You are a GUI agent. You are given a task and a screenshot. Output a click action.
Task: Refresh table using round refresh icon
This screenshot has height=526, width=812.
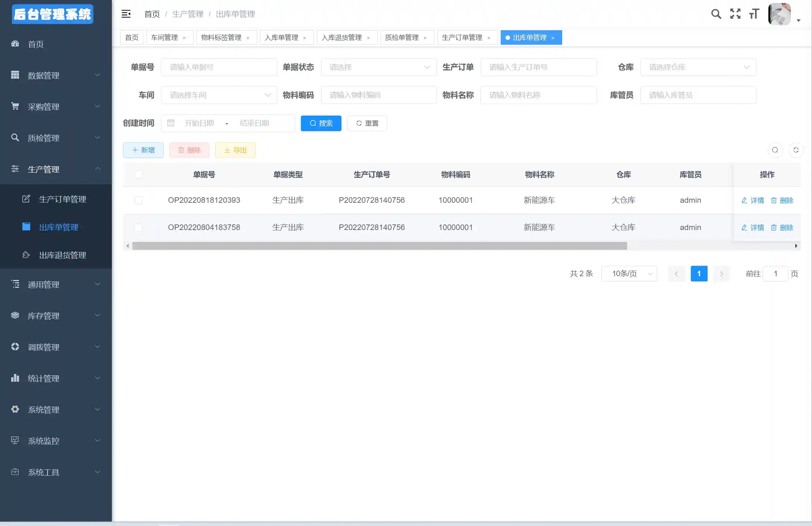pyautogui.click(x=796, y=150)
